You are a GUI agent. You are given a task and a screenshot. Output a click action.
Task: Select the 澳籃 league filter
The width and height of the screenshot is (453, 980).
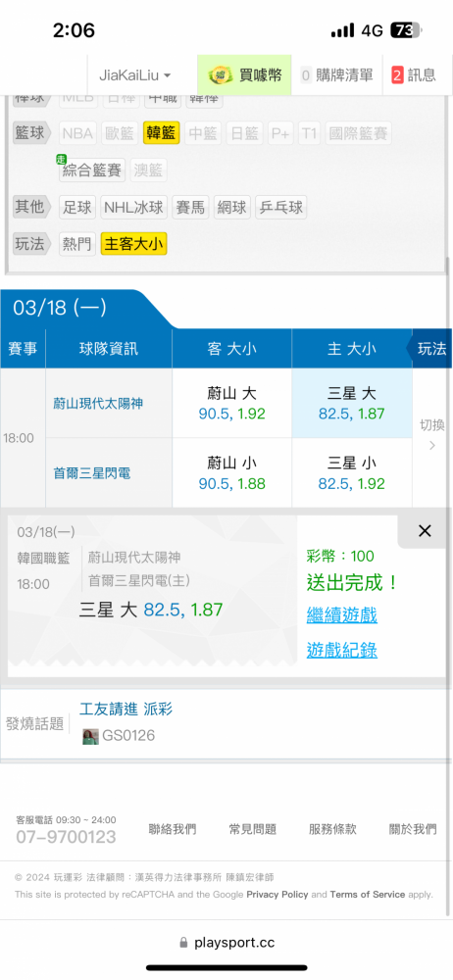pyautogui.click(x=148, y=170)
